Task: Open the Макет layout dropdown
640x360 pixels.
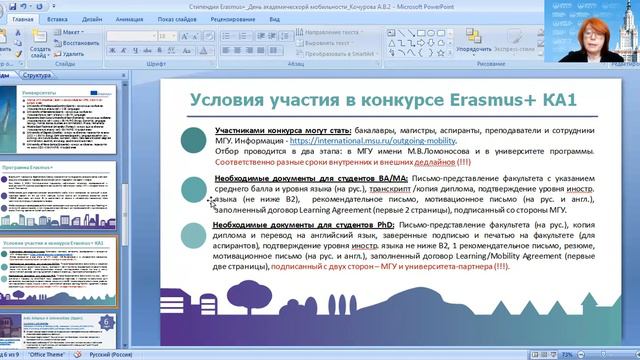Action: 69,32
